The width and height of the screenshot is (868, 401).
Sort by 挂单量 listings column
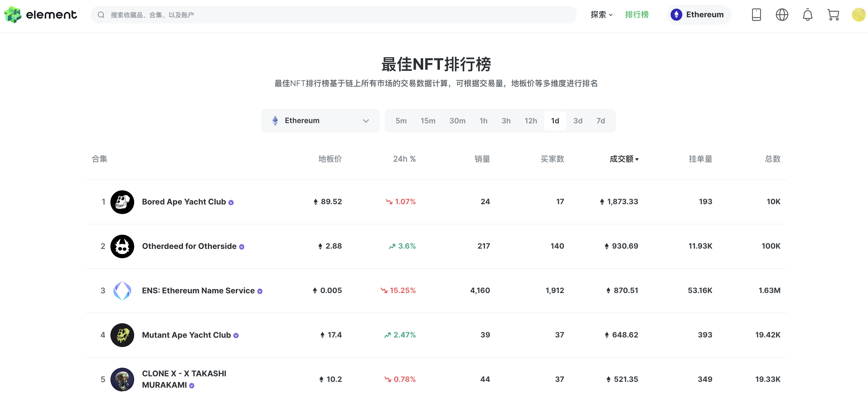tap(701, 159)
